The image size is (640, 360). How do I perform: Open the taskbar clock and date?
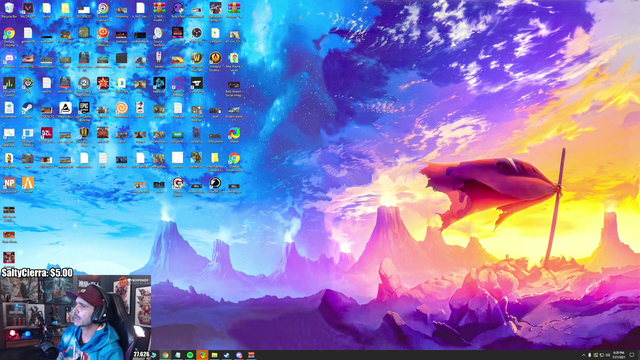click(x=619, y=355)
